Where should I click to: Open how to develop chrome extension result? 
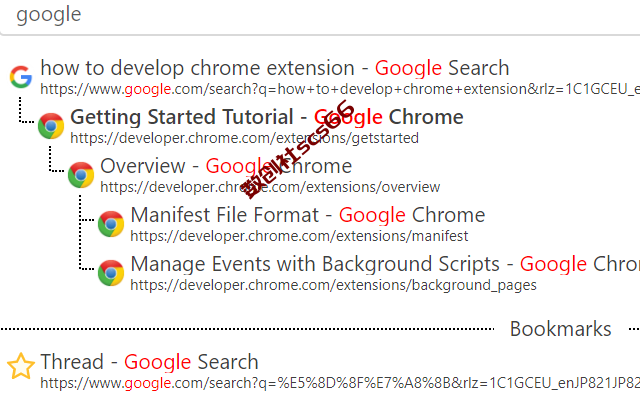tap(275, 68)
